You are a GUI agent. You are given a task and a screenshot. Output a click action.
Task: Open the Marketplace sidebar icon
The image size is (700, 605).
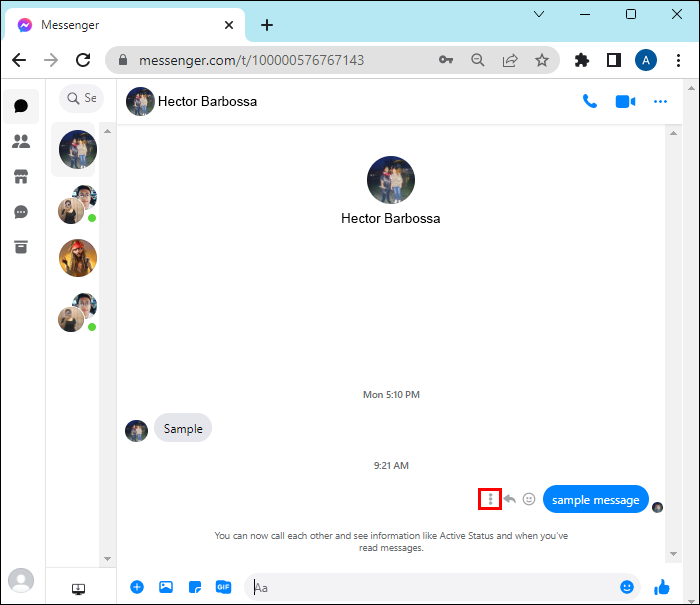[21, 177]
